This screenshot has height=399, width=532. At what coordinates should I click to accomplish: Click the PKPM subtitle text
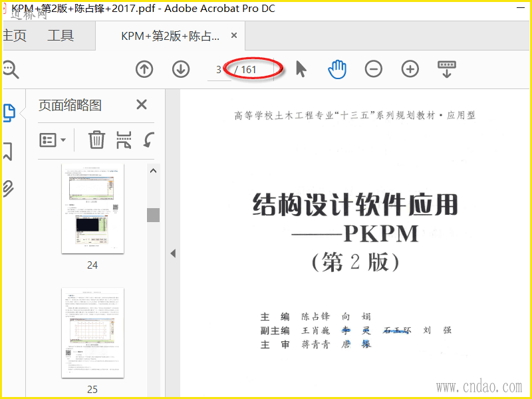(x=355, y=234)
